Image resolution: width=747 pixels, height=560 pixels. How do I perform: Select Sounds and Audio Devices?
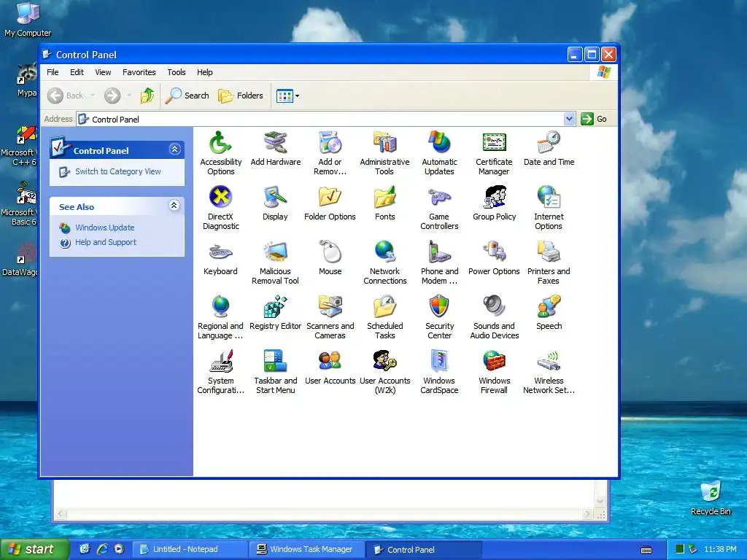coord(494,316)
